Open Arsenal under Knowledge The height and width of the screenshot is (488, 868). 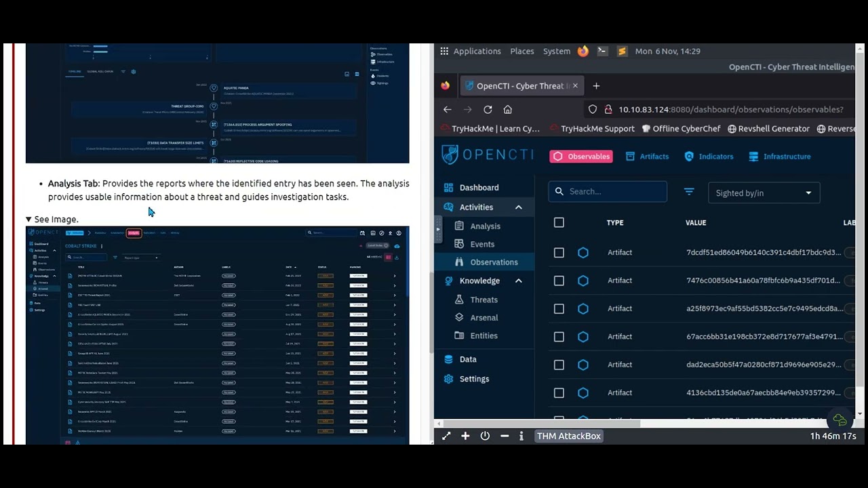pos(484,317)
